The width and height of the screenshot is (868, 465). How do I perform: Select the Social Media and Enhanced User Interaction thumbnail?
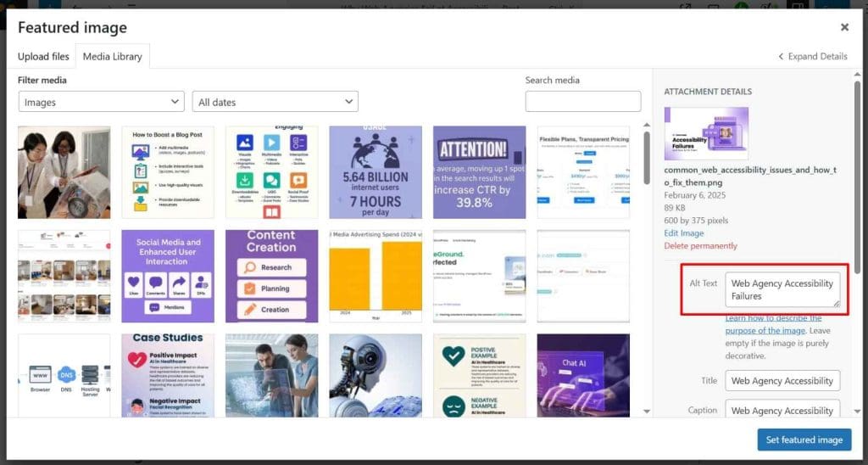click(168, 276)
